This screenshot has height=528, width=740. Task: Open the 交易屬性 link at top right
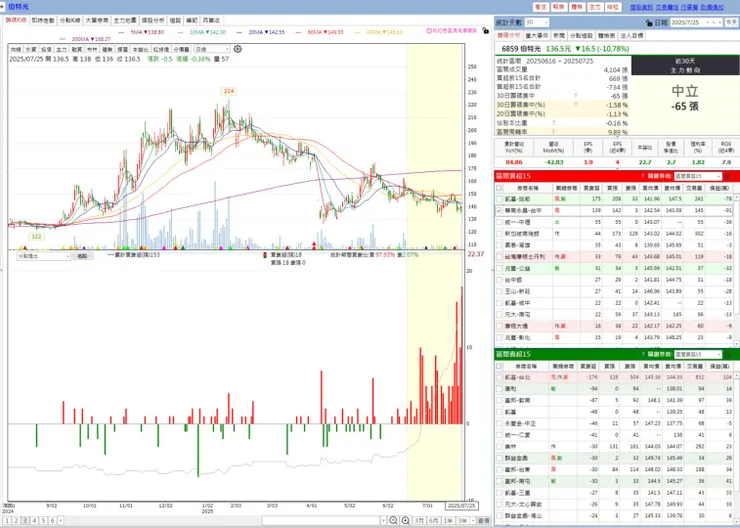[x=667, y=7]
